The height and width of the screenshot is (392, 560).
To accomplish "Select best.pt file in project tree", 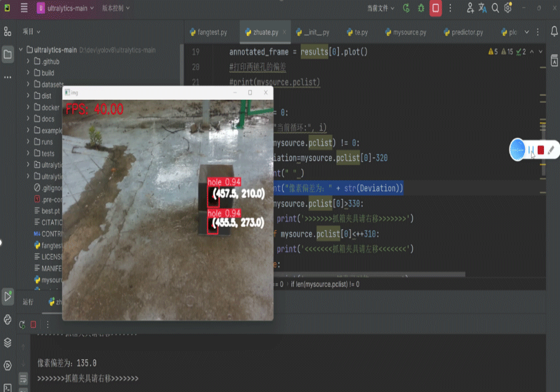I will (51, 211).
